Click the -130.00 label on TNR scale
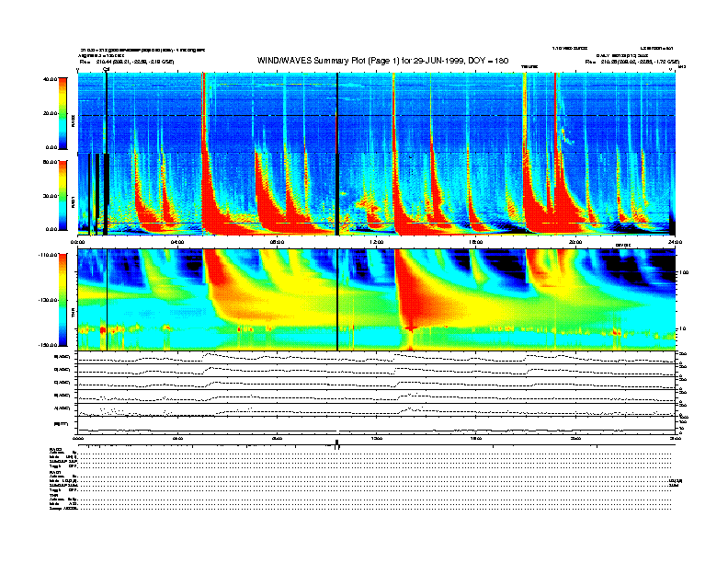Viewport: 728px width, 563px height. pos(48,300)
